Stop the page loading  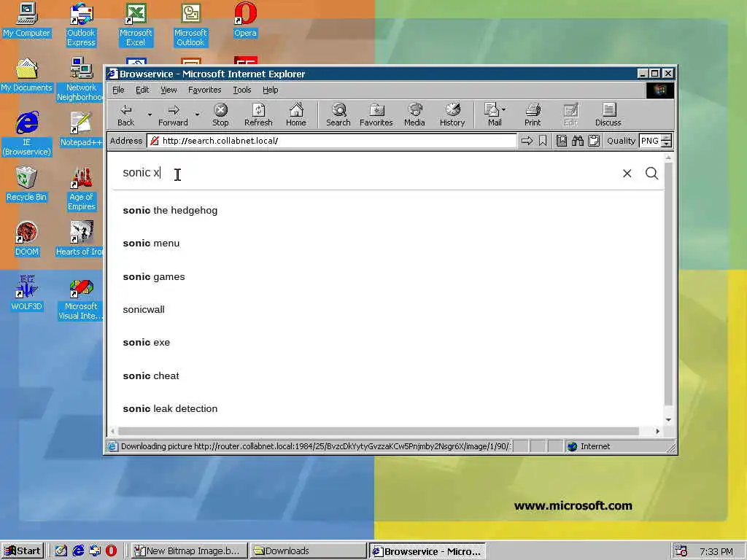point(220,115)
